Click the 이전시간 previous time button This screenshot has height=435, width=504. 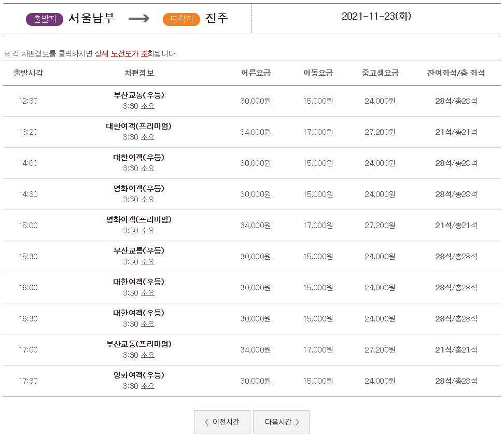pyautogui.click(x=222, y=422)
